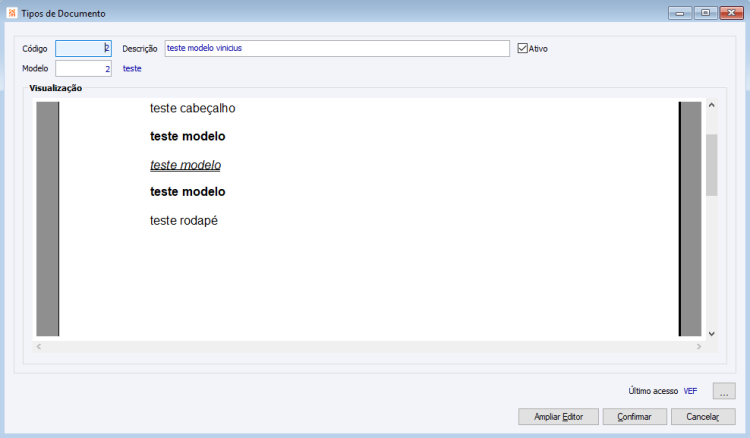Toggle the Ativo checkbox
This screenshot has width=750, height=438.
tap(522, 48)
